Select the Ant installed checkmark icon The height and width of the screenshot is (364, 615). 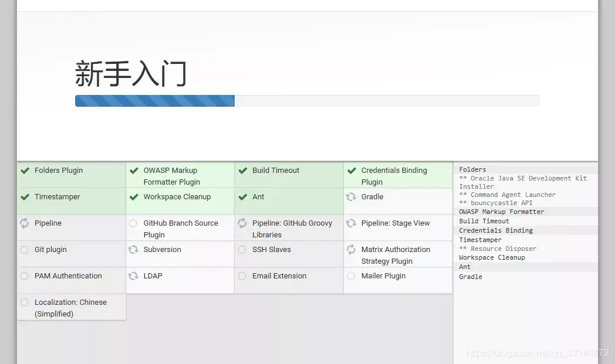point(243,197)
